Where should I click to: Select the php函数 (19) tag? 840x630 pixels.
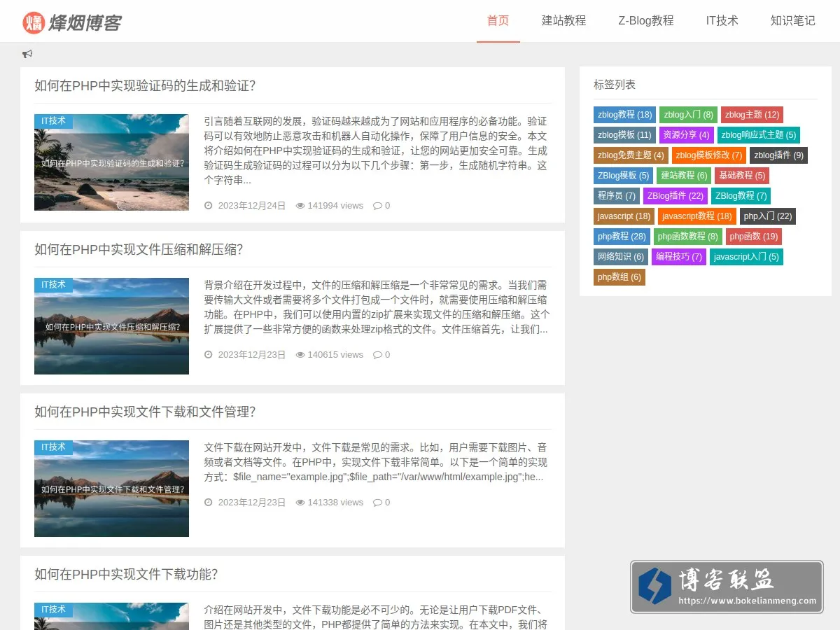[754, 237]
